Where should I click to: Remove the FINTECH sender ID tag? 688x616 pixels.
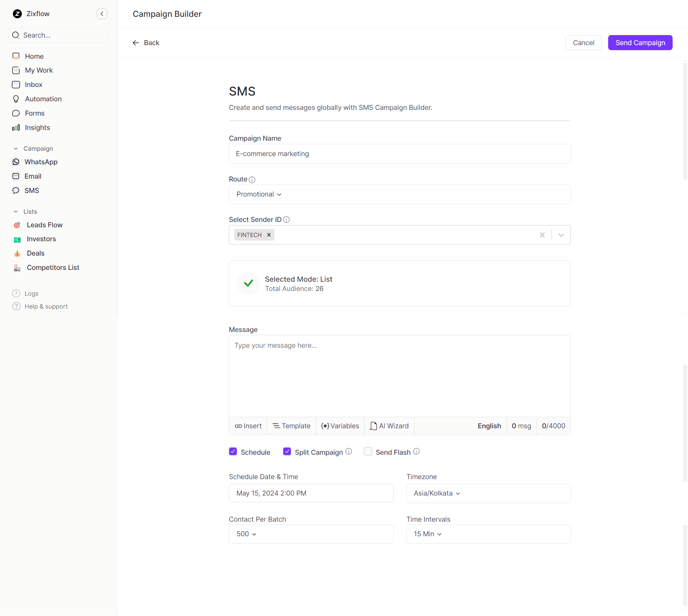(269, 235)
